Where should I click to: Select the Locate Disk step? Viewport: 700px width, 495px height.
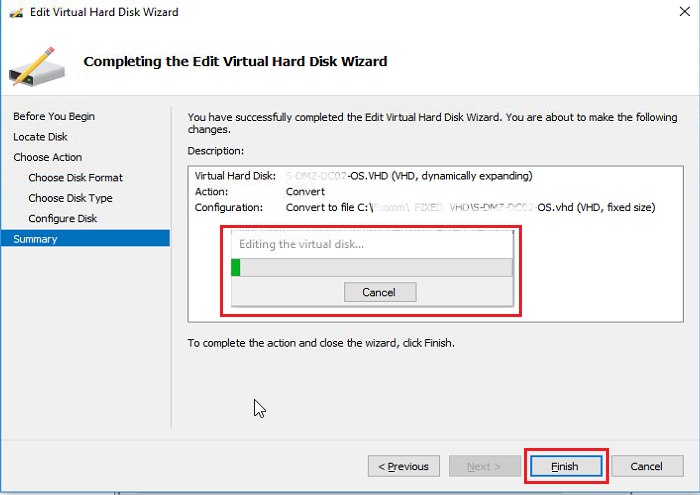click(x=40, y=136)
